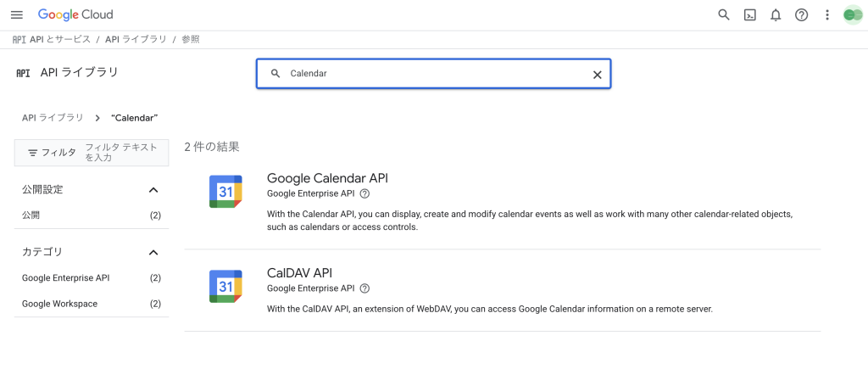Viewport: 868px width, 369px height.
Task: Click help icon beside Google Calendar API enterprise label
Action: point(364,194)
